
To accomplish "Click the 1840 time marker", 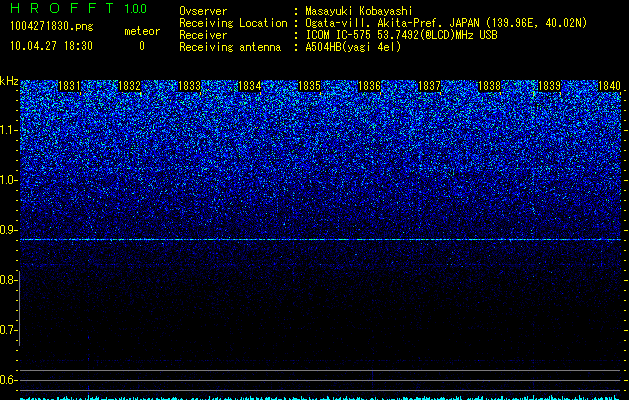I will coord(610,86).
